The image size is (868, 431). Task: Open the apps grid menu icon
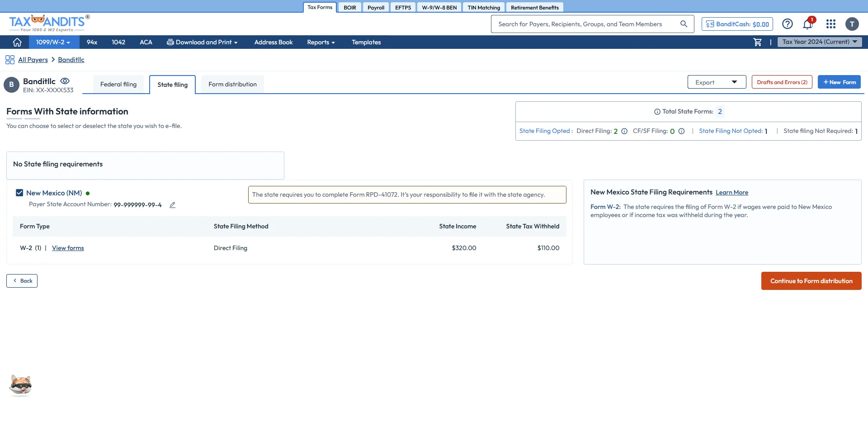click(831, 24)
